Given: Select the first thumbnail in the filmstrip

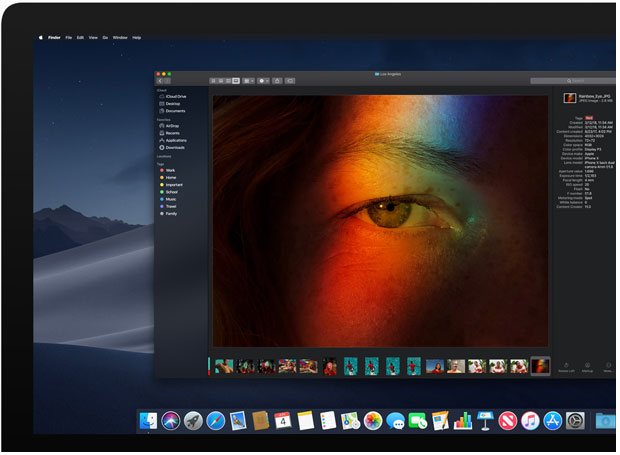Looking at the screenshot, I should (x=224, y=366).
